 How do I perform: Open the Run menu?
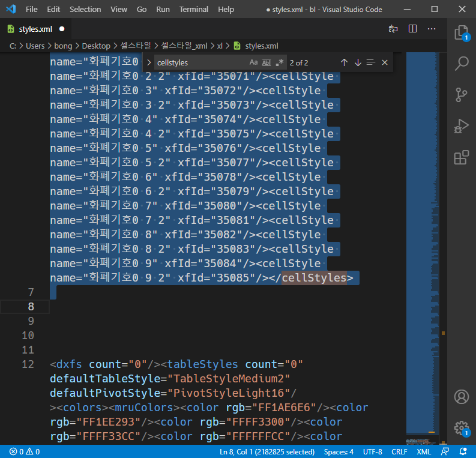tap(163, 10)
